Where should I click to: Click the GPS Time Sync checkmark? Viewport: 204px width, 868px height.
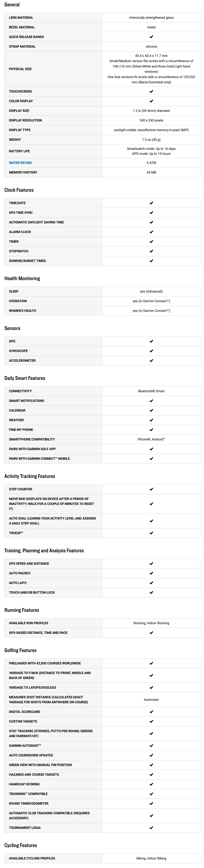pos(151,213)
